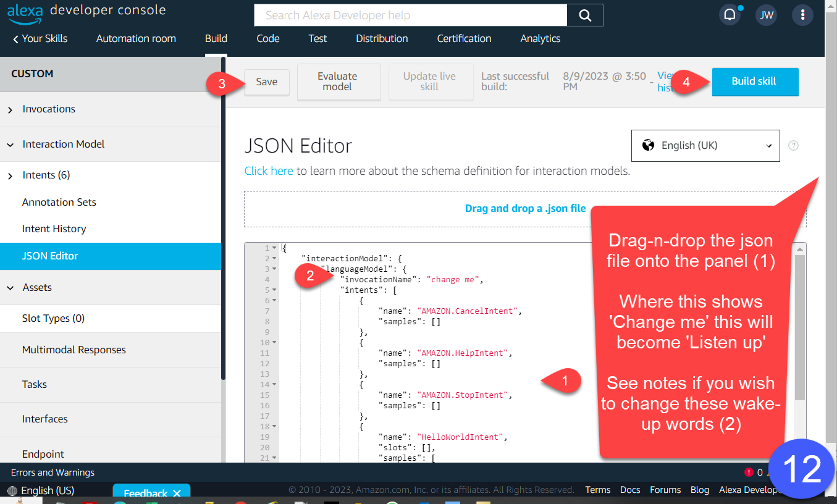837x504 pixels.
Task: Click in the Search Alexa Developer help field
Action: (410, 15)
